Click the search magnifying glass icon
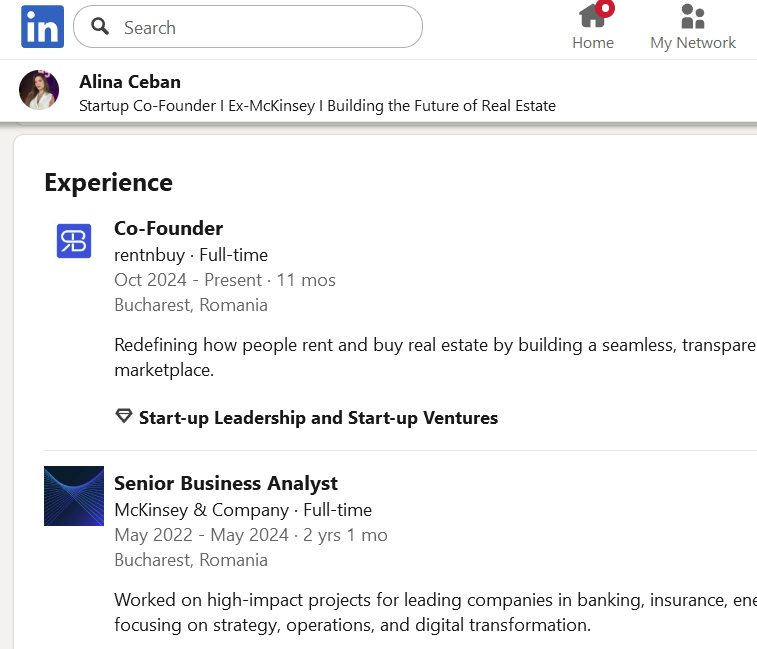The height and width of the screenshot is (649, 757). (100, 27)
